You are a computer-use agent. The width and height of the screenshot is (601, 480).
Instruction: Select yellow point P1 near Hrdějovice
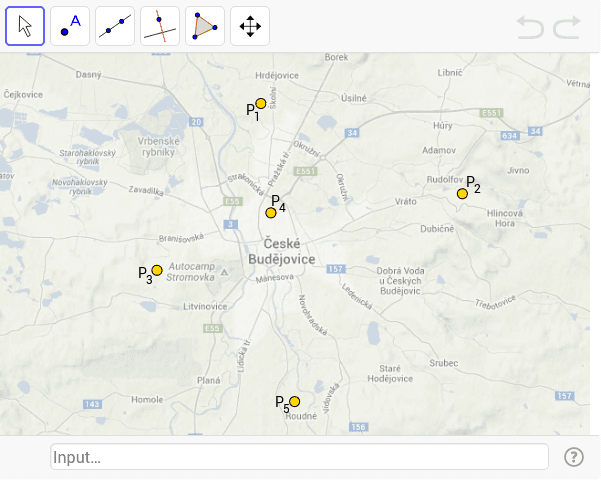[x=261, y=104]
